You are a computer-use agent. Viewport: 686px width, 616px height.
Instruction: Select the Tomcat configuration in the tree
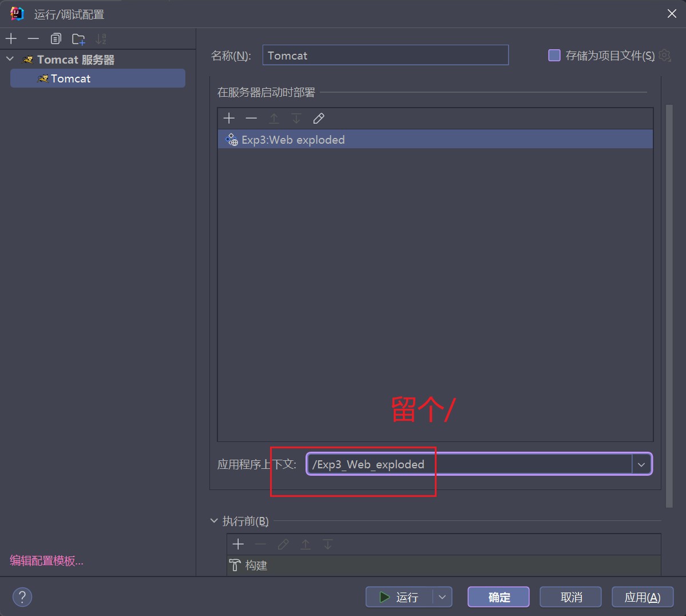pos(98,78)
